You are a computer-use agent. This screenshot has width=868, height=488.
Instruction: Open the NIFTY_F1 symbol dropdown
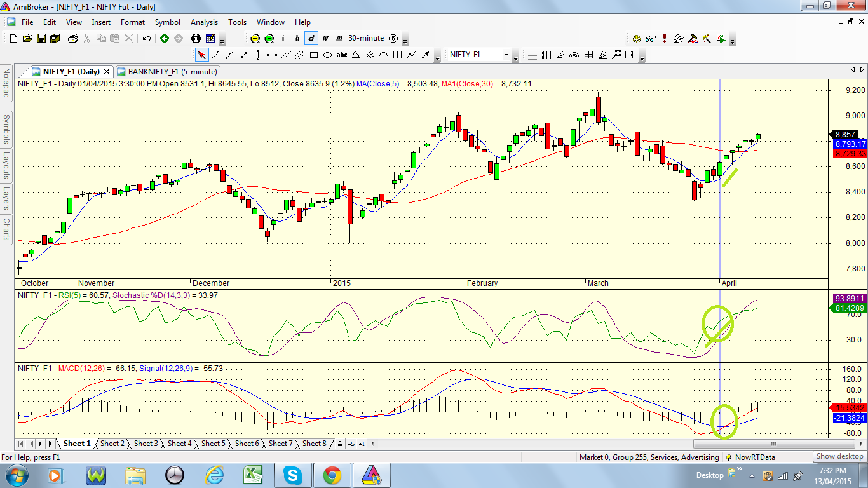pos(506,55)
